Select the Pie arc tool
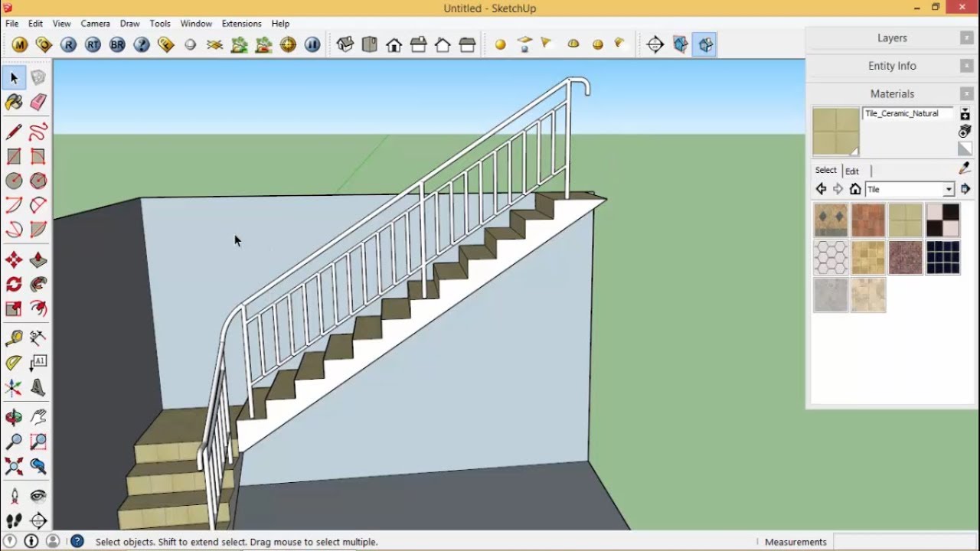 (x=38, y=230)
